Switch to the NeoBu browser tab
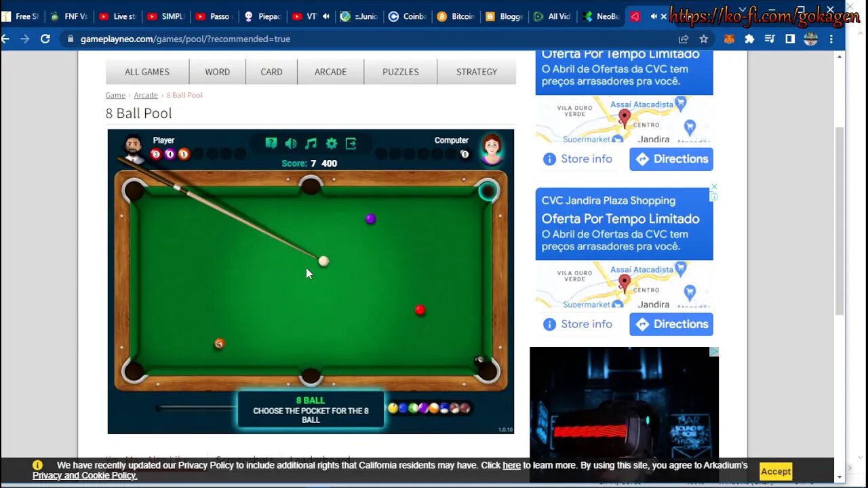This screenshot has width=868, height=488. point(601,16)
